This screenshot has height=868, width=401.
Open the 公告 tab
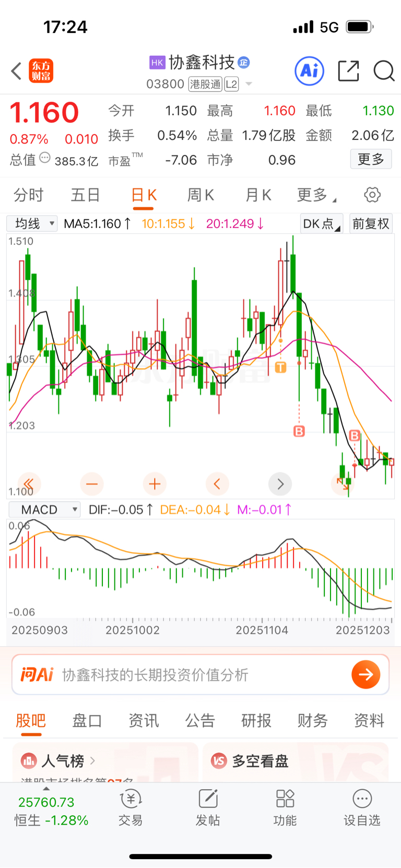click(200, 721)
